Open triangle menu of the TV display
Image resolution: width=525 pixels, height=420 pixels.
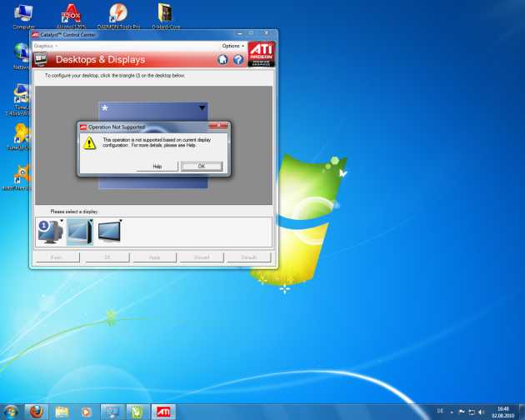121,220
